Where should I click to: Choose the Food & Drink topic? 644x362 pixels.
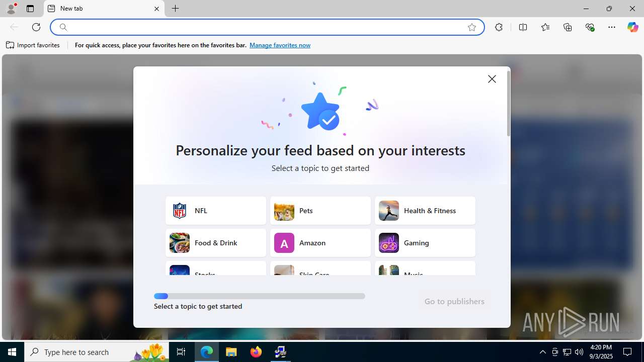point(216,243)
